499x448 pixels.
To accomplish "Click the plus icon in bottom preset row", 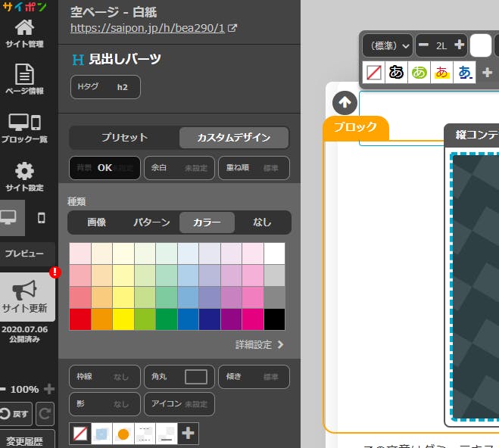I will click(189, 434).
